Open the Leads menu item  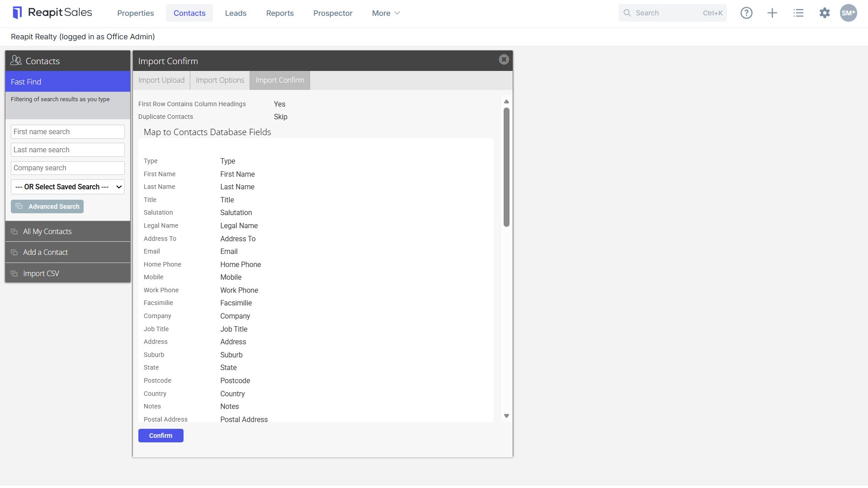click(x=236, y=13)
